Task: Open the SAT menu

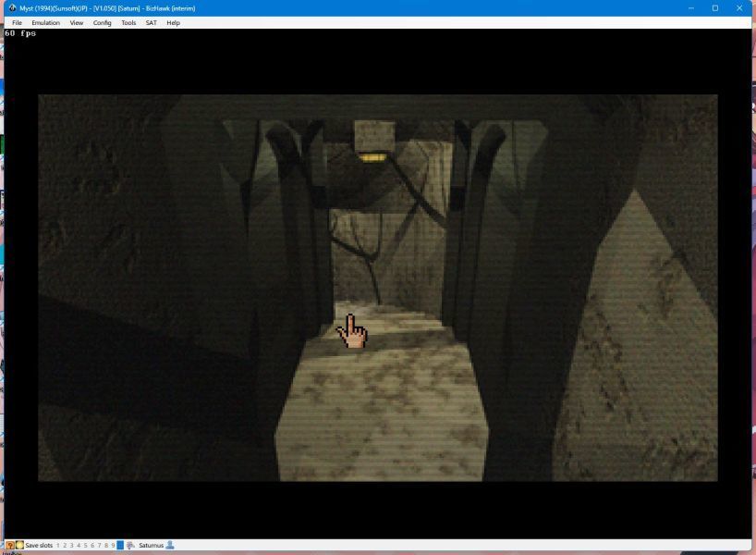Action: point(151,23)
